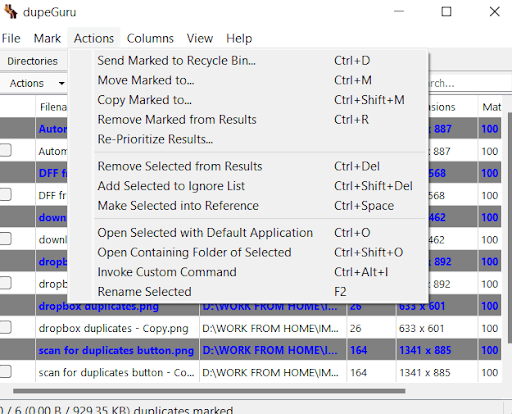Select Move Marked to...
Image resolution: width=512 pixels, height=414 pixels.
248,80
